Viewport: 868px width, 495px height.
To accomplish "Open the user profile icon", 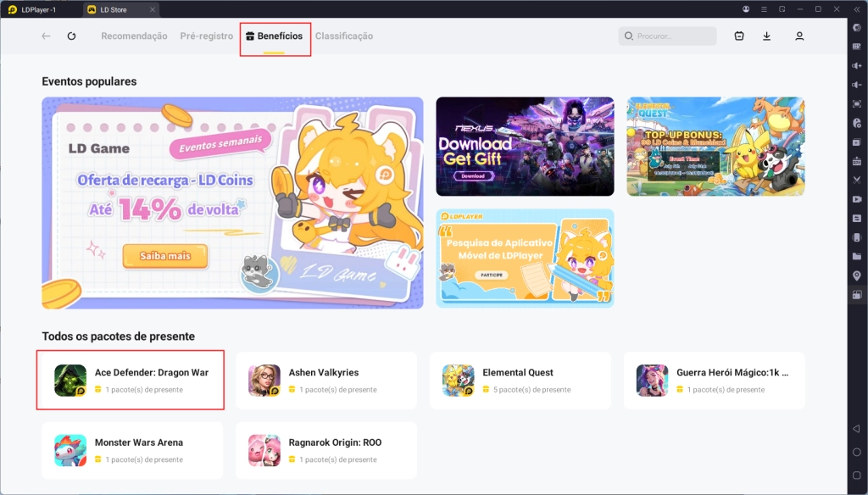I will [x=799, y=36].
